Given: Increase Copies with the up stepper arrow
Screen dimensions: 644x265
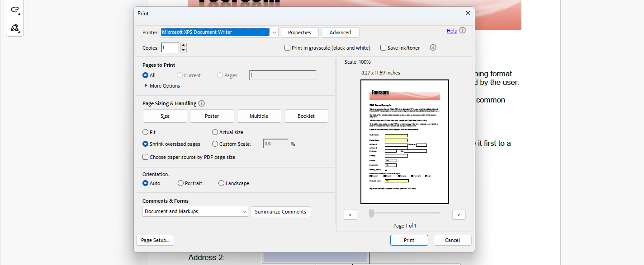Looking at the screenshot, I should pyautogui.click(x=183, y=45).
